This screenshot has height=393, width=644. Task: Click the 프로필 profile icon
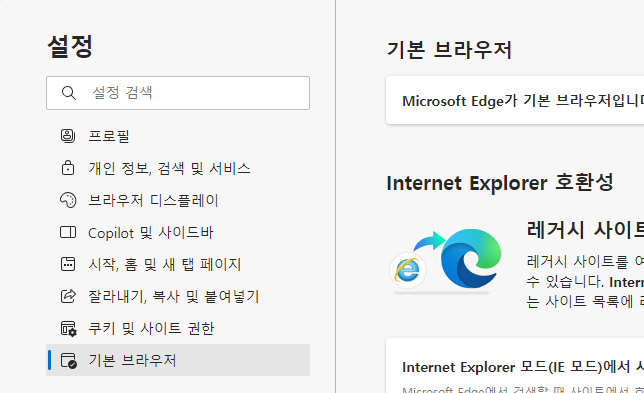click(68, 136)
